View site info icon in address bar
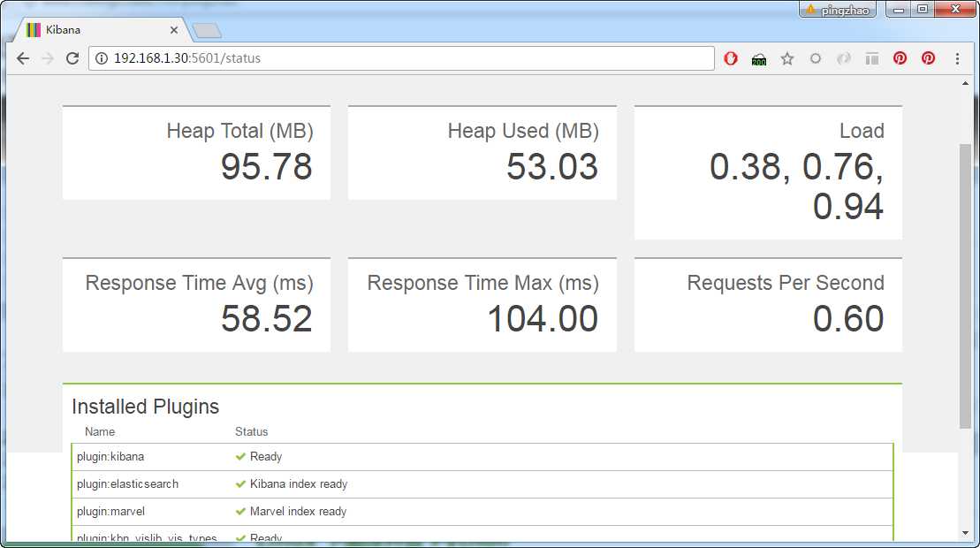This screenshot has width=980, height=548. pyautogui.click(x=102, y=58)
